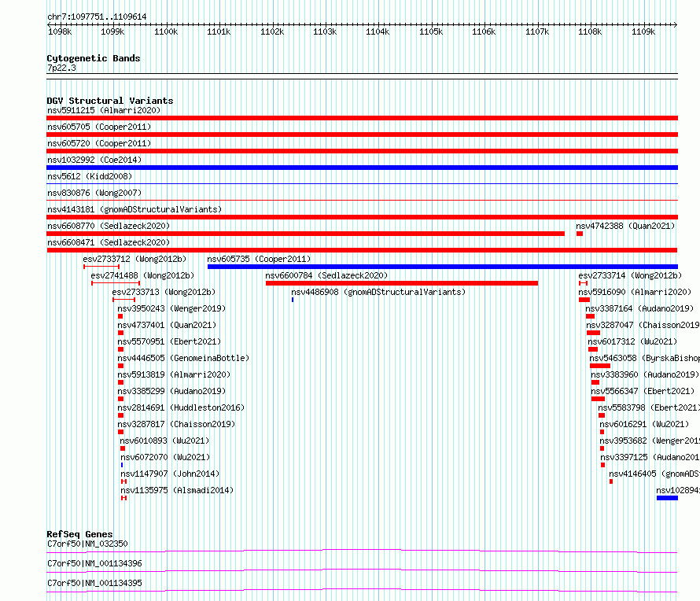Click nsv5916090 (Almarri2020) label

click(635, 292)
